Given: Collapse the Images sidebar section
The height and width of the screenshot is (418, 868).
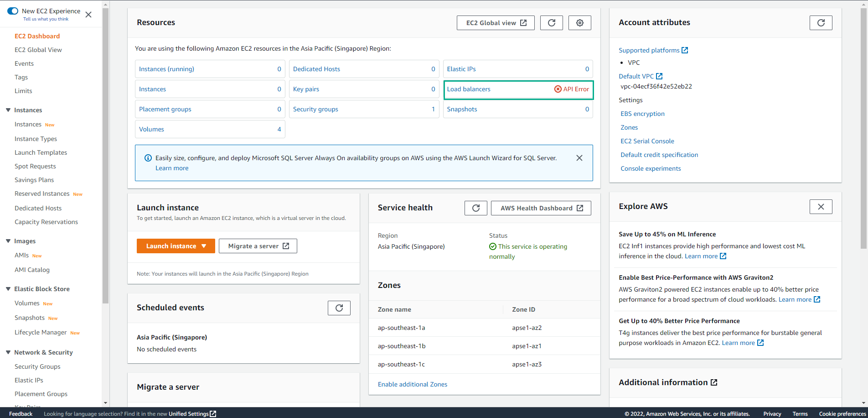Looking at the screenshot, I should (x=8, y=241).
